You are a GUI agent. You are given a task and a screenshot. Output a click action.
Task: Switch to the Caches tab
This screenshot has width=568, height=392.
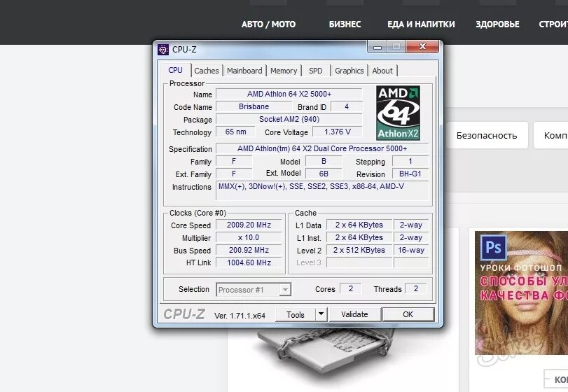[207, 71]
